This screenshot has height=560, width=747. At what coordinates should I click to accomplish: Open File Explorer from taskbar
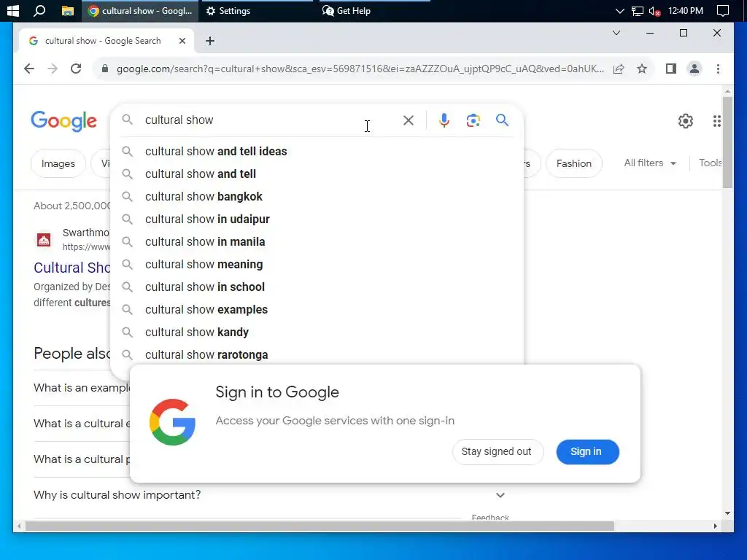[x=68, y=10]
